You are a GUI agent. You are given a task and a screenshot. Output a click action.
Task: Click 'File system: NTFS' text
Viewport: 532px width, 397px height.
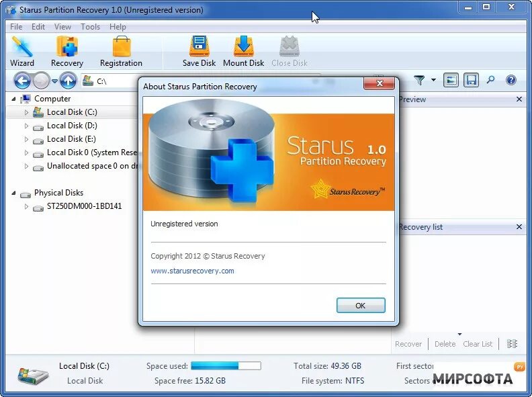(x=333, y=381)
